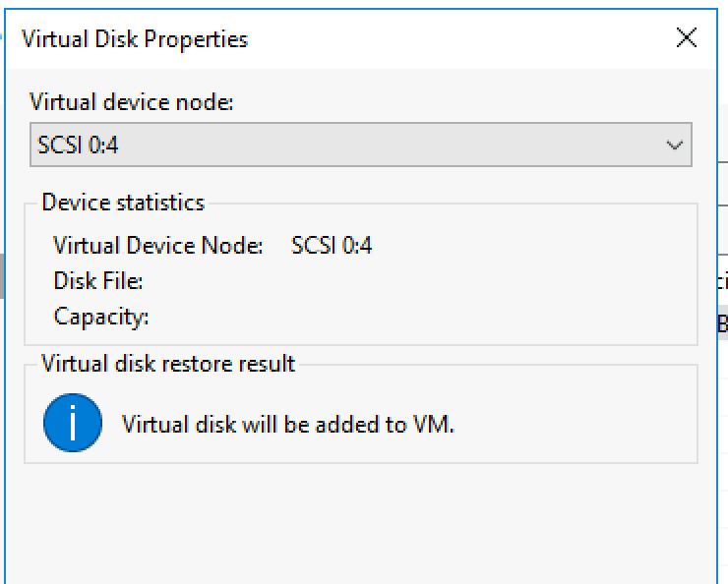Click the Virtual Disk Properties title bar
Viewport: 728px width, 584px height.
(x=361, y=38)
